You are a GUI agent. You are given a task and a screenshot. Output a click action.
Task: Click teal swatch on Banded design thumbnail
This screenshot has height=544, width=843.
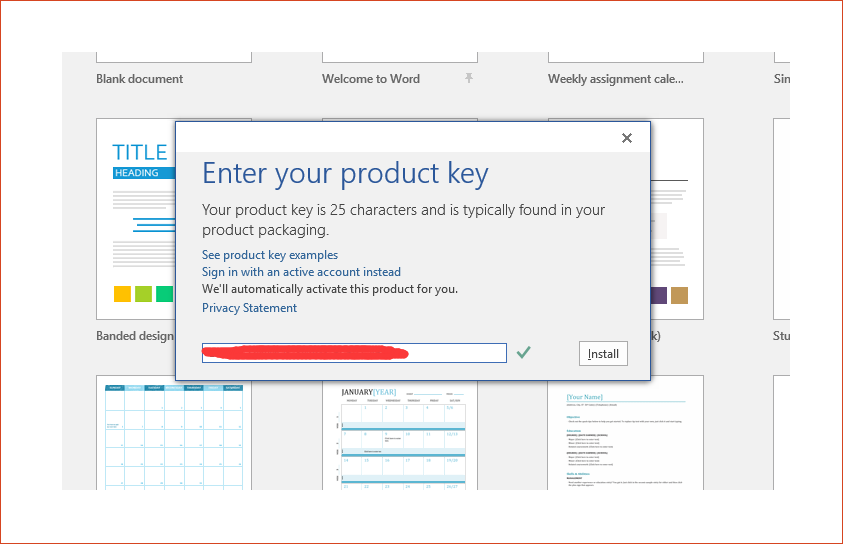point(164,294)
